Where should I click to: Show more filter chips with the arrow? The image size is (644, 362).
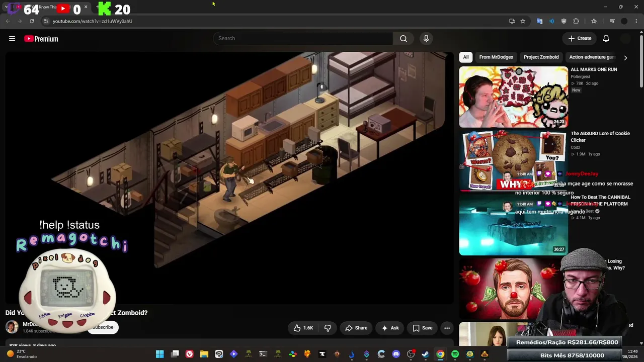tap(625, 58)
